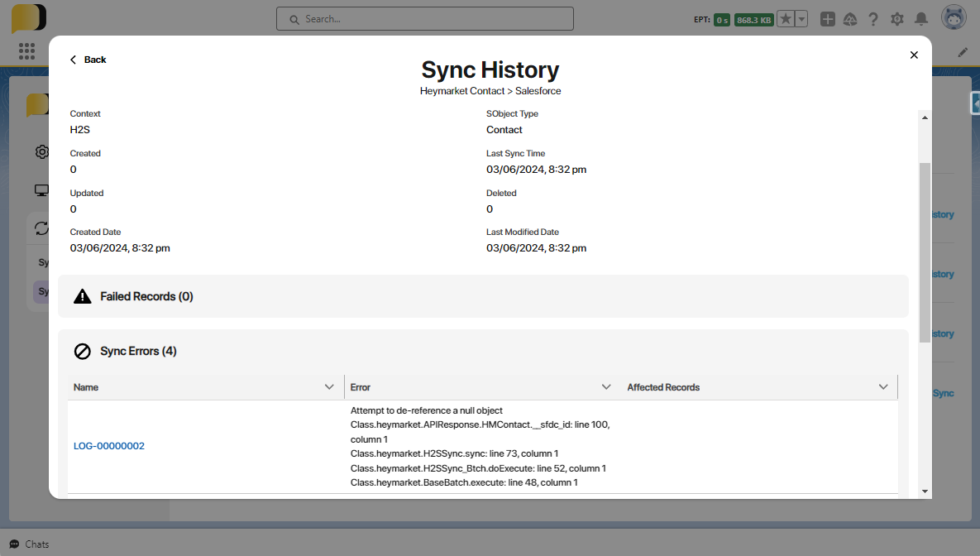The image size is (980, 556).
Task: Click the Sync Errors blocked icon
Action: point(83,352)
